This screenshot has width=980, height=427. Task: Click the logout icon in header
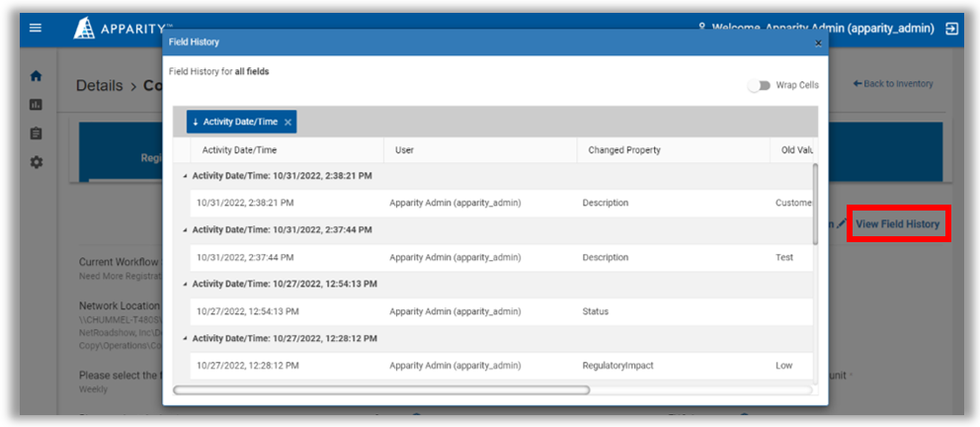[x=952, y=28]
